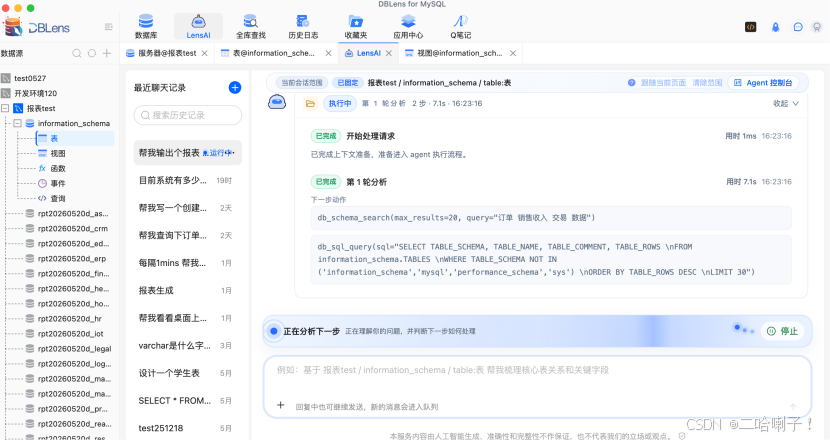830x440 pixels.
Task: Close the 表@information_sche... tab
Action: point(328,53)
